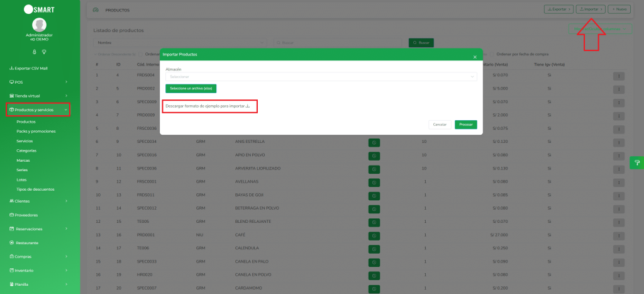644x294 pixels.
Task: Download example import format link
Action: (207, 106)
